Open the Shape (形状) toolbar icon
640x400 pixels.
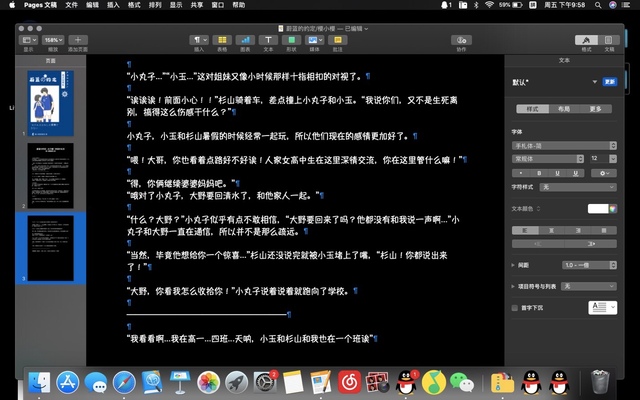click(x=291, y=40)
